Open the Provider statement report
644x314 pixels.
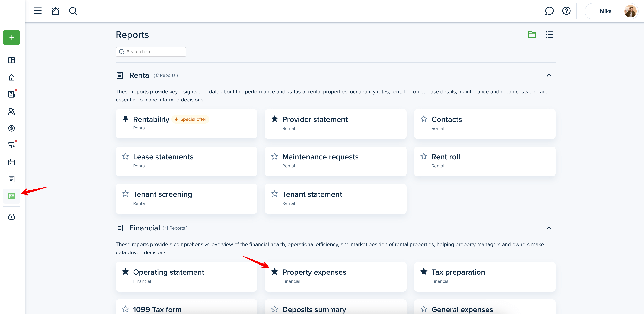336,124
